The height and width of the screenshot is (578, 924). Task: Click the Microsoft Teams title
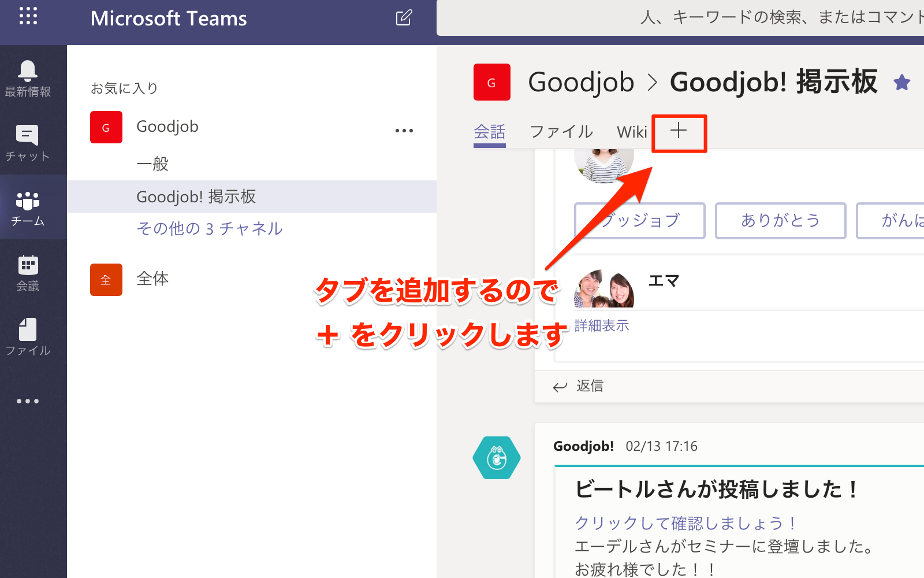point(169,18)
